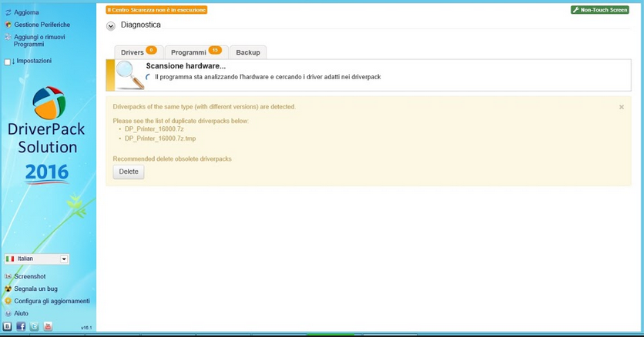Open Gestione Periferiche device manager icon
Image resolution: width=644 pixels, height=337 pixels.
pos(8,25)
